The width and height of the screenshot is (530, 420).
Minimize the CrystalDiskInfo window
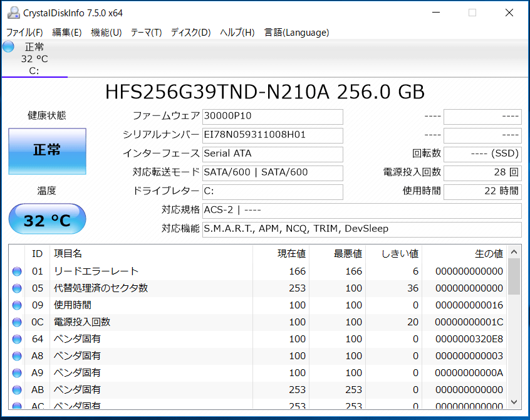pyautogui.click(x=436, y=13)
